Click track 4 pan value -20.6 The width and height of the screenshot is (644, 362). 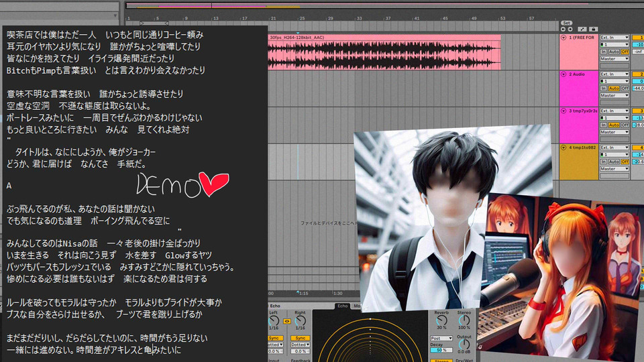click(x=638, y=162)
